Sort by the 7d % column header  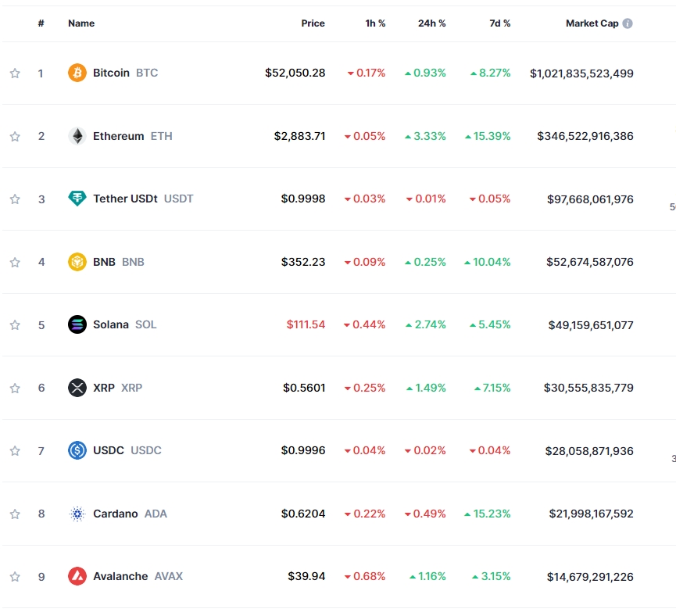(x=499, y=23)
